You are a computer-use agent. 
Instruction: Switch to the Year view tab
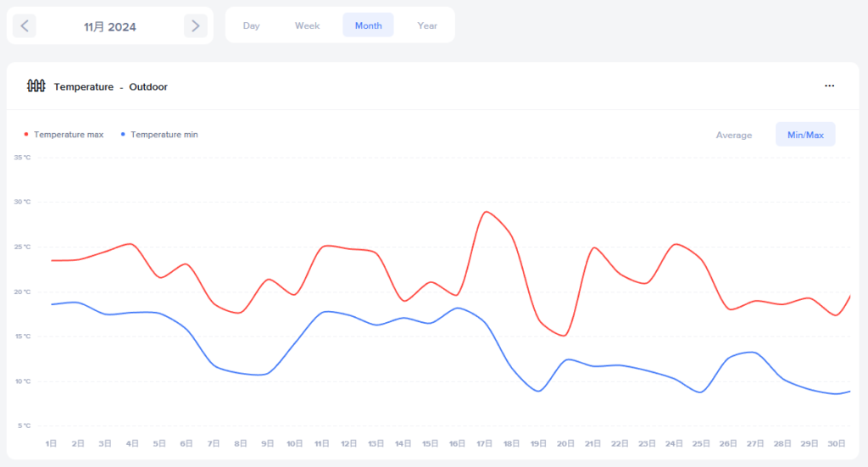[x=427, y=25]
